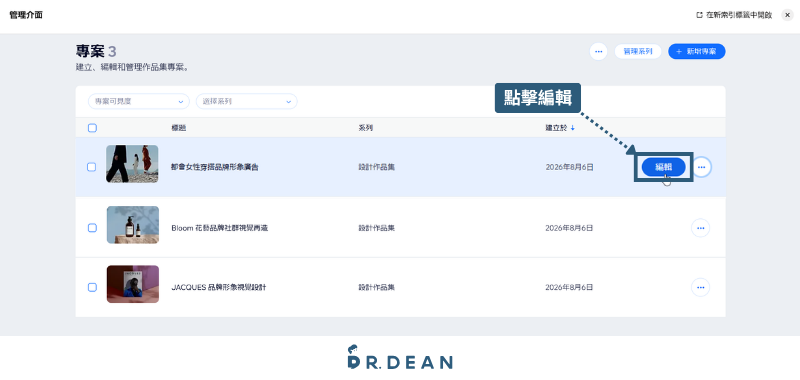The width and height of the screenshot is (800, 380).
Task: Open the more actions menu for the Bloom project row
Action: coord(700,227)
